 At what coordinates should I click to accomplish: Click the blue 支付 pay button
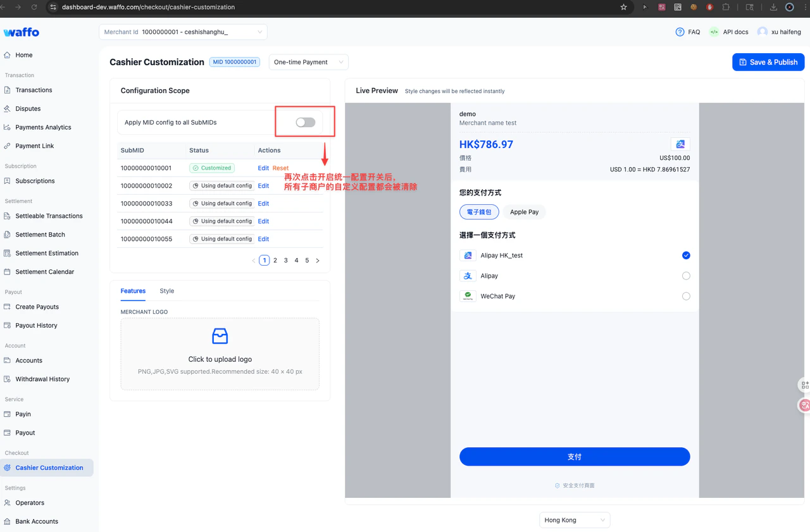pos(575,457)
